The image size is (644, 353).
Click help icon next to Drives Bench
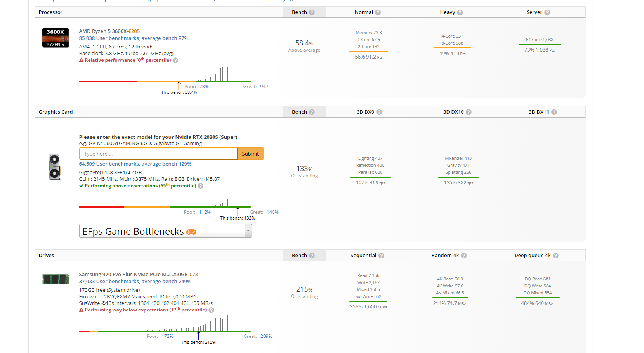[312, 256]
